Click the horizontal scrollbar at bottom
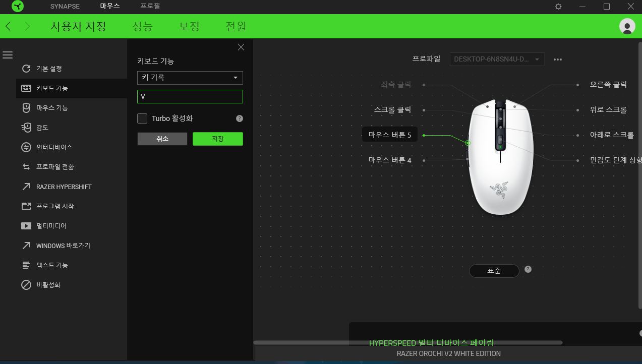This screenshot has width=642, height=364. [407, 342]
